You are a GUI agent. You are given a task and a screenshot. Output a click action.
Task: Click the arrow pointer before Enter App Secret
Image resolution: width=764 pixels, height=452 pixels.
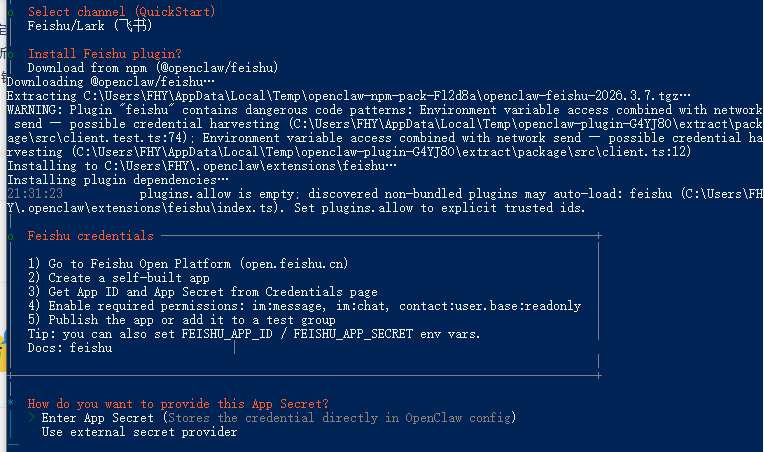coord(32,417)
